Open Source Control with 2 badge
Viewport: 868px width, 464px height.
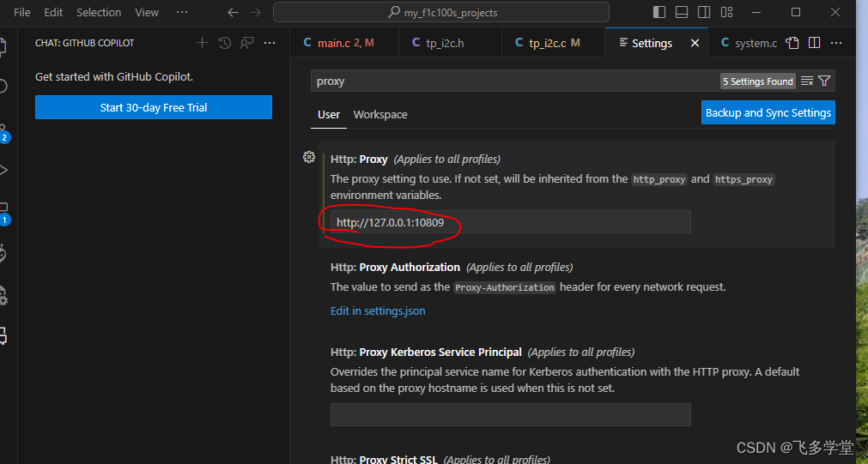tap(3, 133)
